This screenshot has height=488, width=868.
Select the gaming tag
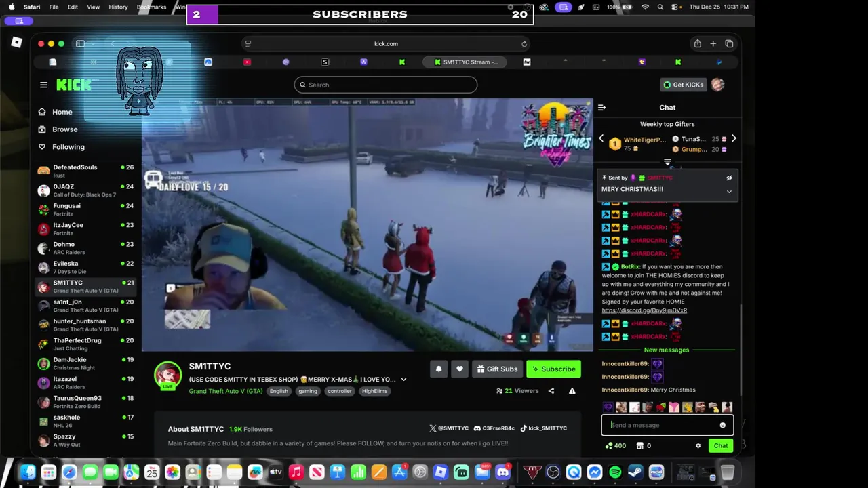pyautogui.click(x=308, y=391)
